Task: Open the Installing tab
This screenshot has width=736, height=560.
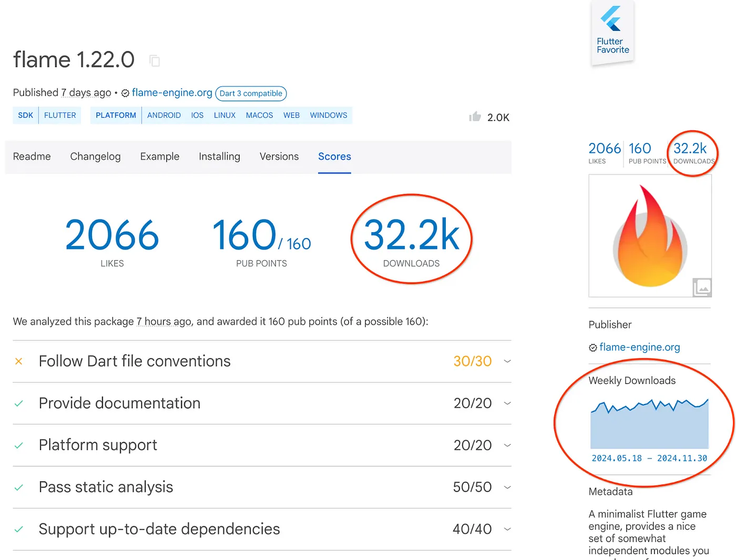Action: click(x=219, y=157)
